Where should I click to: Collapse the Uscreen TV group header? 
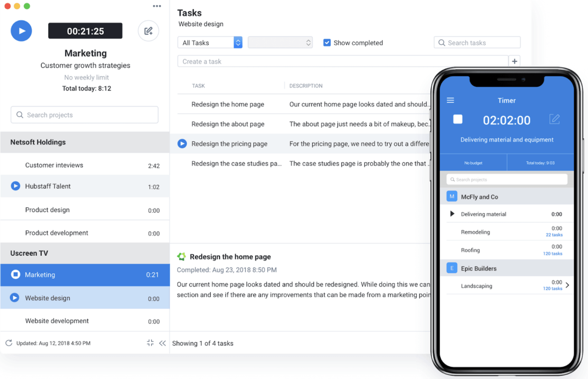coord(85,253)
